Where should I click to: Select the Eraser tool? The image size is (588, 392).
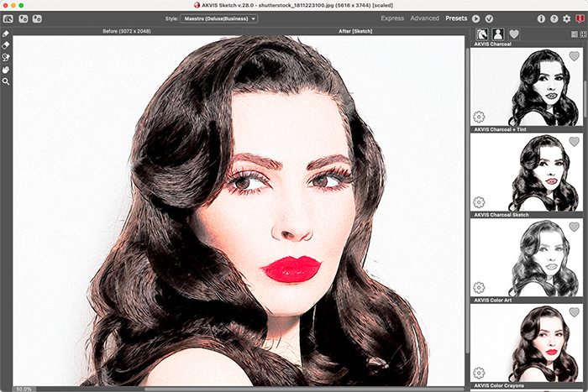coord(6,45)
